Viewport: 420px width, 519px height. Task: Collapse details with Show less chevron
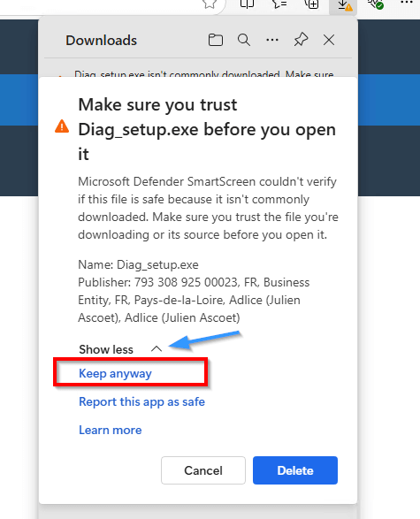coord(157,349)
